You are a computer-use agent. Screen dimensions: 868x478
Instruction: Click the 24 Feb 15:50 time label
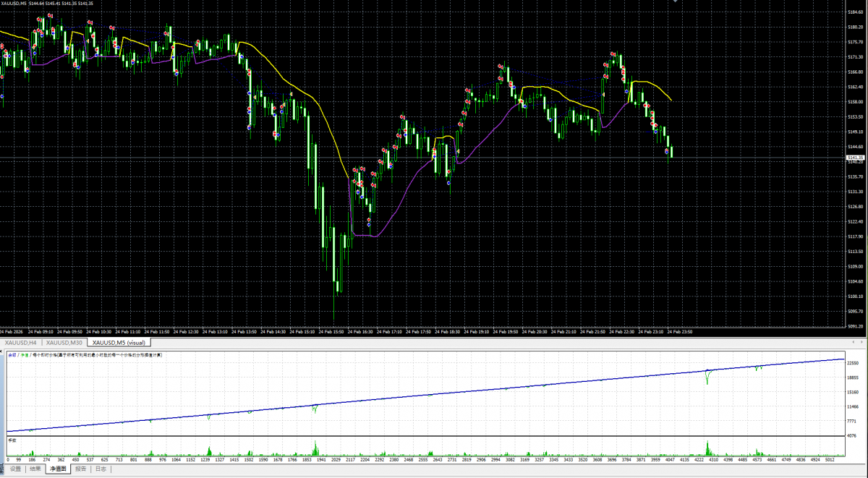pyautogui.click(x=333, y=332)
